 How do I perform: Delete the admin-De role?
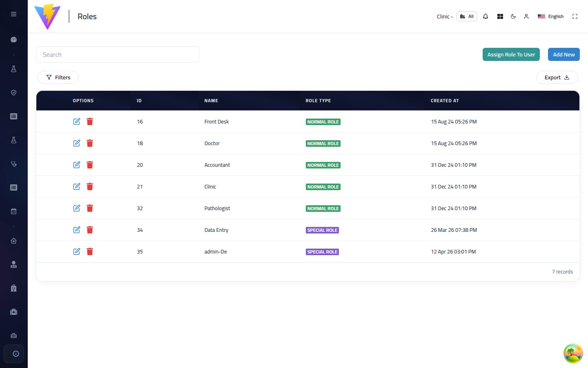pyautogui.click(x=90, y=251)
